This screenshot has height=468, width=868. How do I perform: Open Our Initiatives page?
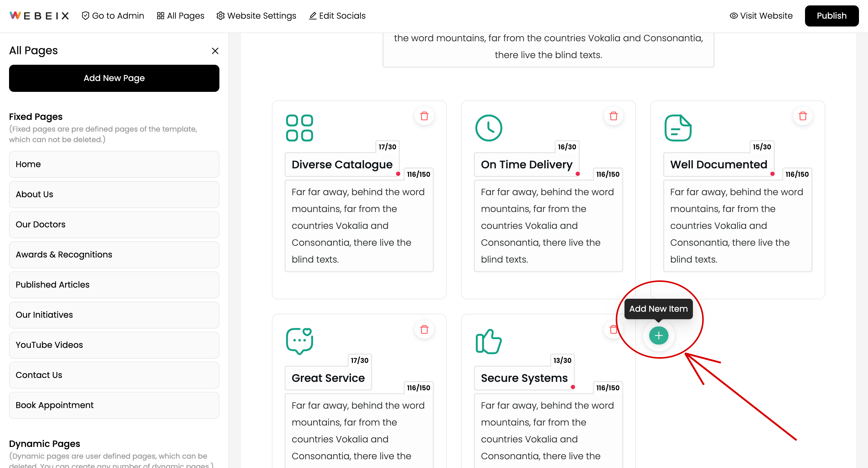[x=114, y=315]
